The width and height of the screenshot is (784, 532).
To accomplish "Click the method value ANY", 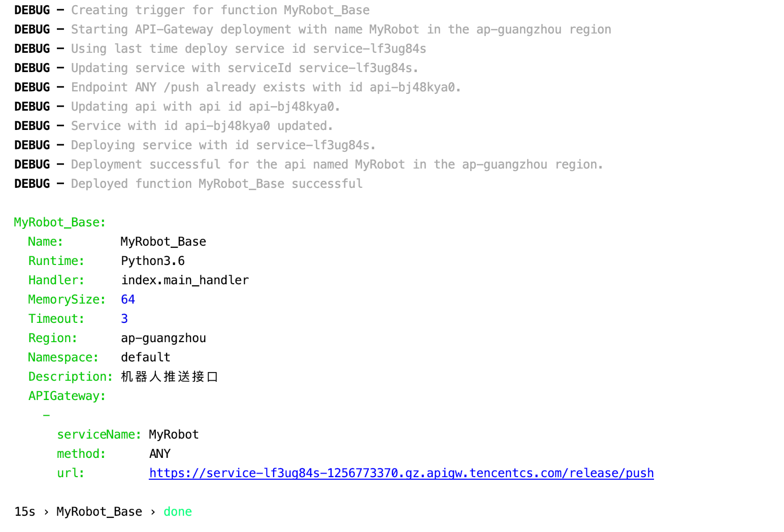I will [160, 454].
